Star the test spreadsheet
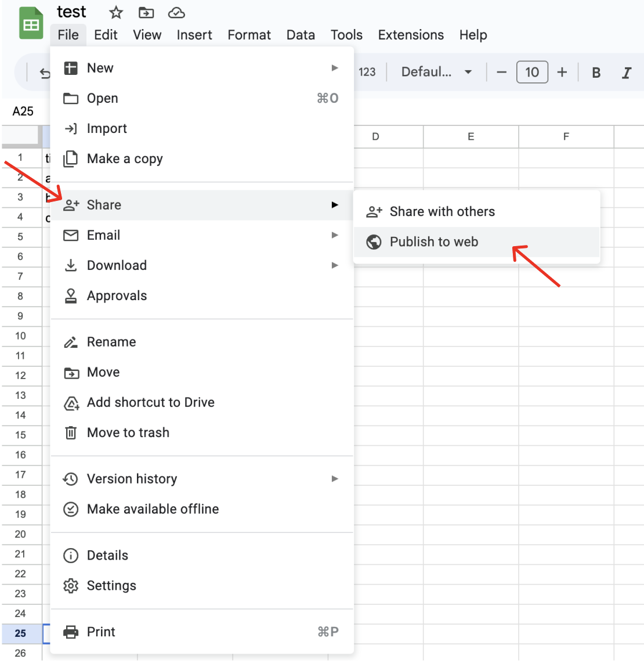The width and height of the screenshot is (644, 663). 116,12
